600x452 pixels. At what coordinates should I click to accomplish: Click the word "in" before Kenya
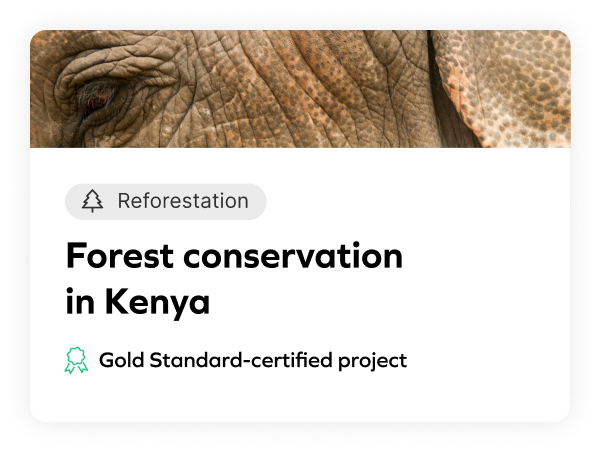point(78,302)
